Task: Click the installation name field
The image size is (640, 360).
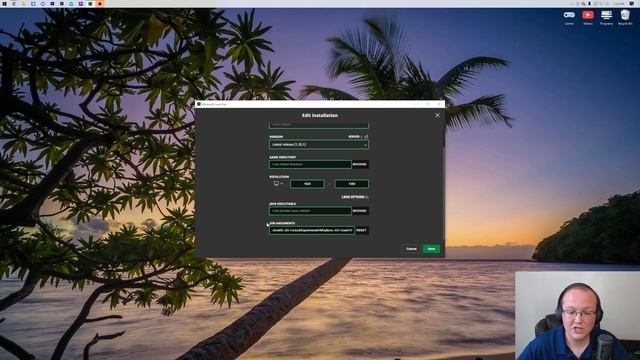Action: pos(319,124)
